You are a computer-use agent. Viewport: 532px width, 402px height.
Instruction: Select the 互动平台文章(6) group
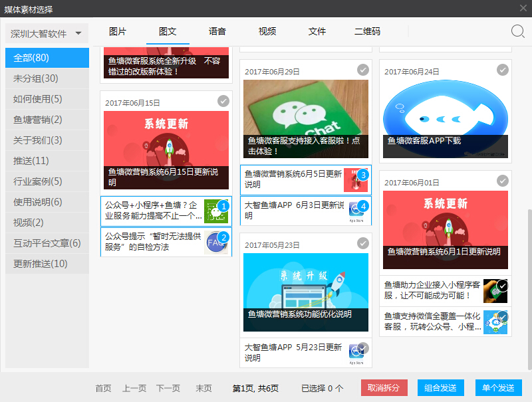tap(47, 243)
